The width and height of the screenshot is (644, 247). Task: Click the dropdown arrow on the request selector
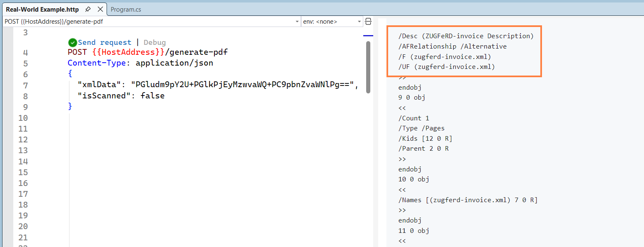(x=297, y=21)
